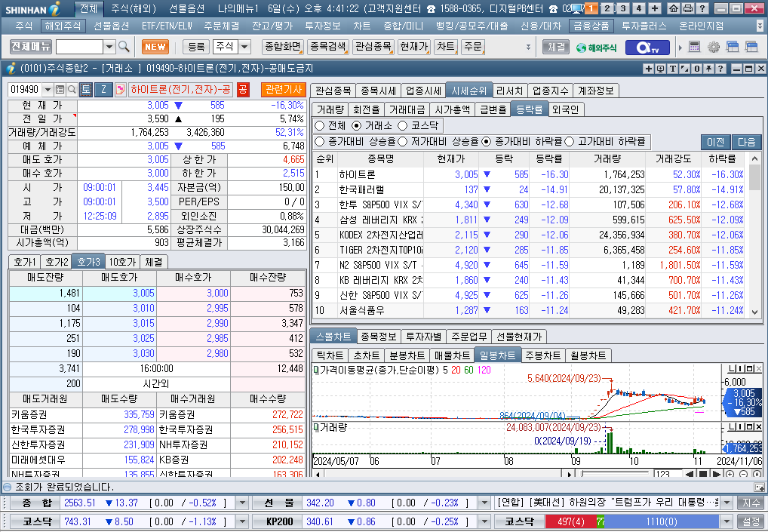Click the blue cascading windows toolbar icon
Viewport: 768px width, 532px height.
point(733,47)
